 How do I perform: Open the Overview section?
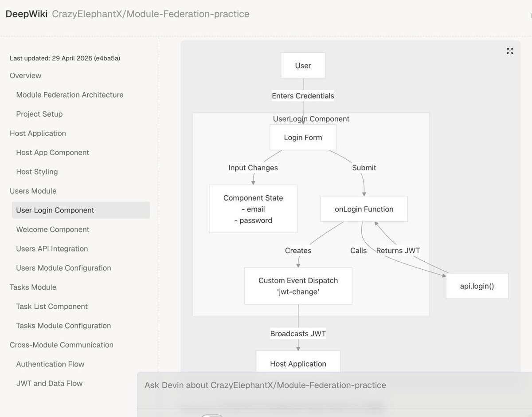coord(26,76)
